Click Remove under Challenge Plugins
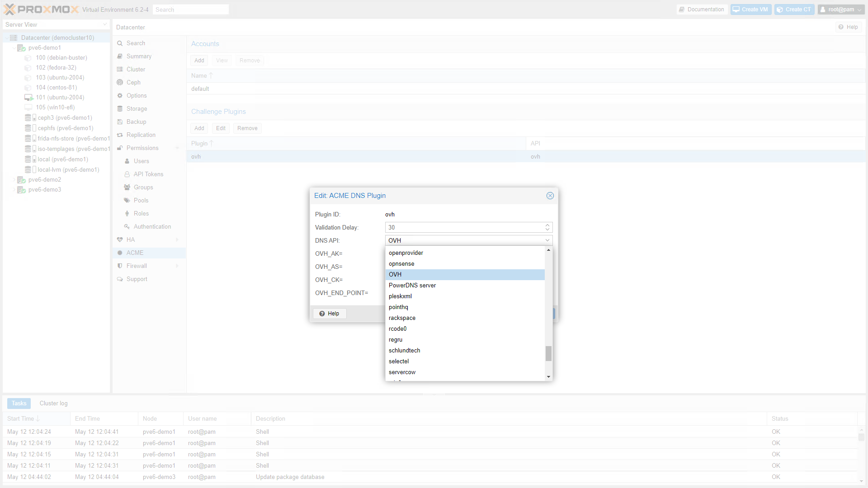Viewport: 868px width, 488px height. 247,128
